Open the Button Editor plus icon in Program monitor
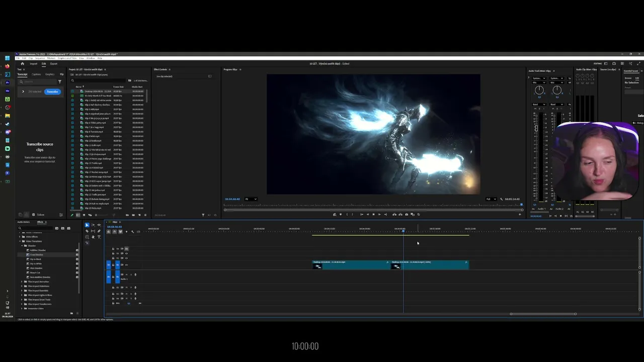This screenshot has width=644, height=362. tap(520, 215)
